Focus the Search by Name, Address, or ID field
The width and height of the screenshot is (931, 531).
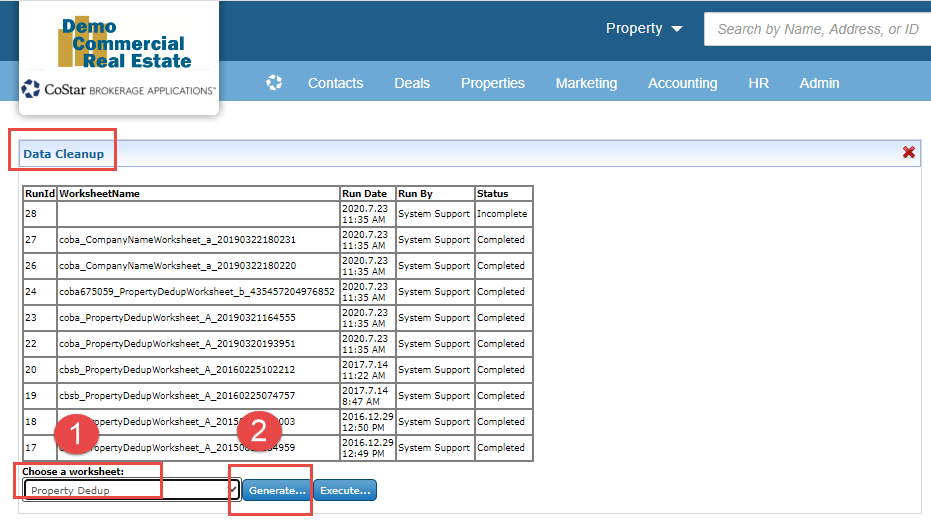818,29
